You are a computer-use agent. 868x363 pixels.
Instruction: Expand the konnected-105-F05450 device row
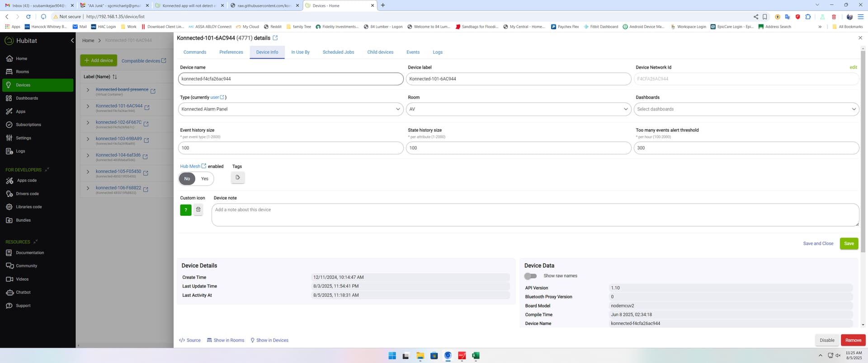point(88,172)
